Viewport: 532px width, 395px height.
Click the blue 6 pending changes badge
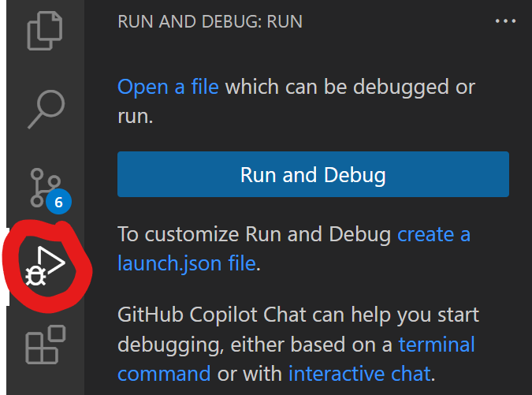[x=58, y=203]
